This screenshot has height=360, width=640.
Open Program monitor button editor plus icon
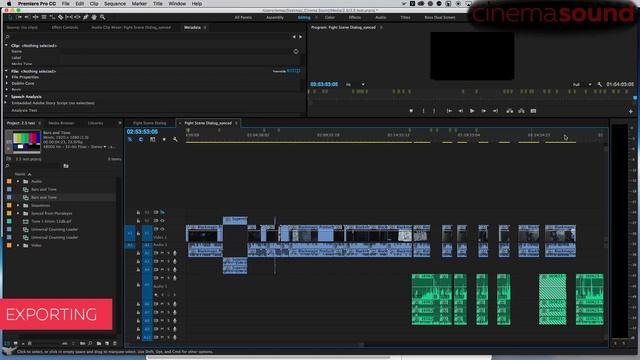631,111
